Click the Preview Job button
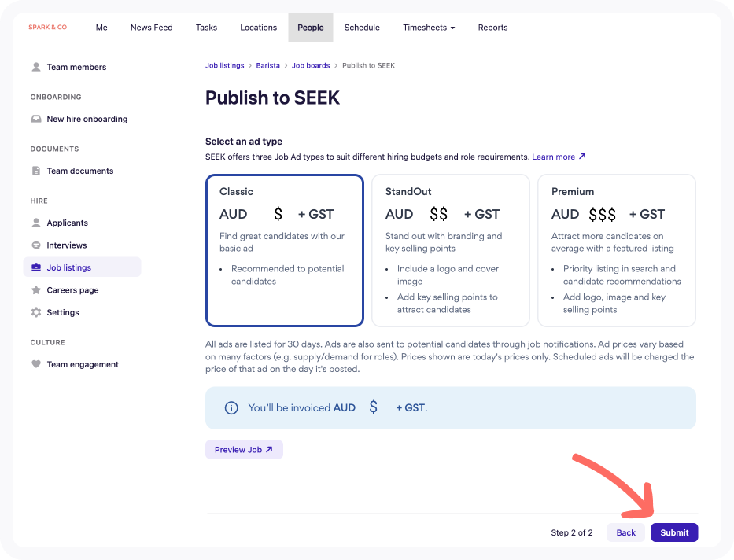Viewport: 734px width, 560px height. (x=244, y=450)
